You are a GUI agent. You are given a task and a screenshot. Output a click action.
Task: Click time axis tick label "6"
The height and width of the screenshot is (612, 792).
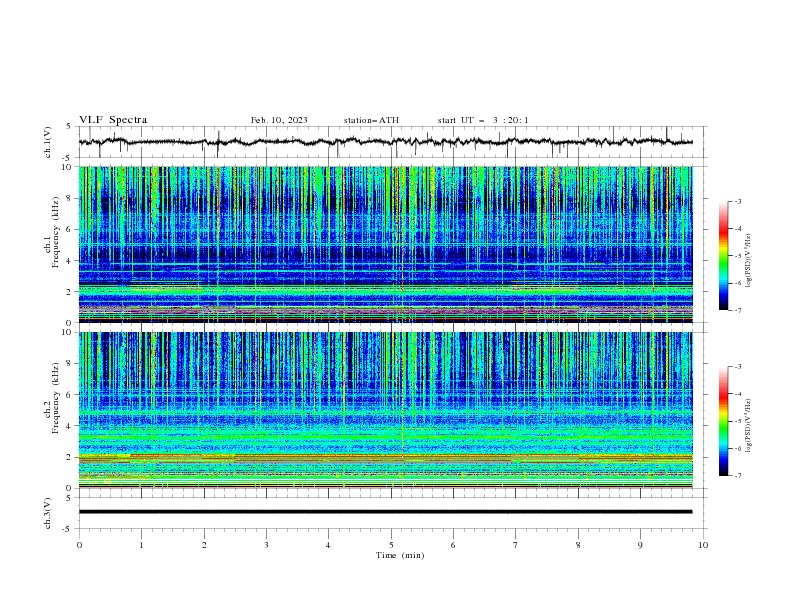pos(453,545)
